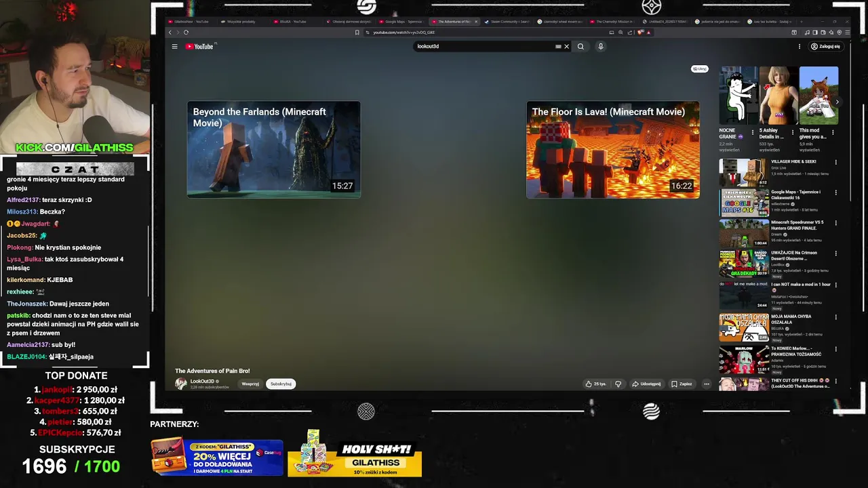Open Minecraft Speedrunner VS 5 Hunters video
Viewport: 868px width, 488px height.
[744, 233]
